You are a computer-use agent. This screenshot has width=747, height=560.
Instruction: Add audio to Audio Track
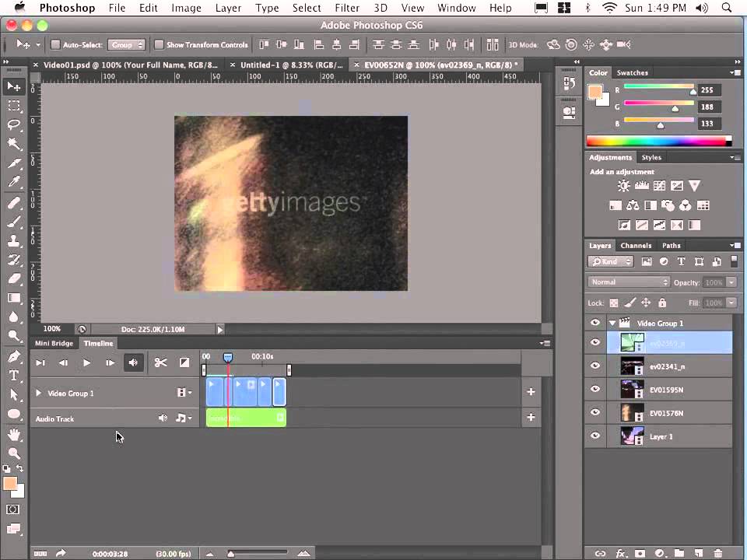(531, 417)
